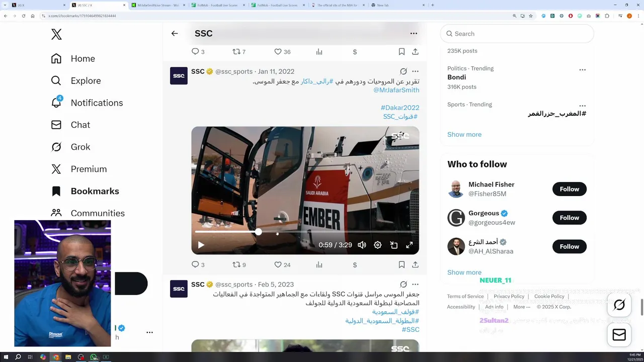Open the @MrJafarSmith mention link
644x362 pixels.
coord(396,90)
